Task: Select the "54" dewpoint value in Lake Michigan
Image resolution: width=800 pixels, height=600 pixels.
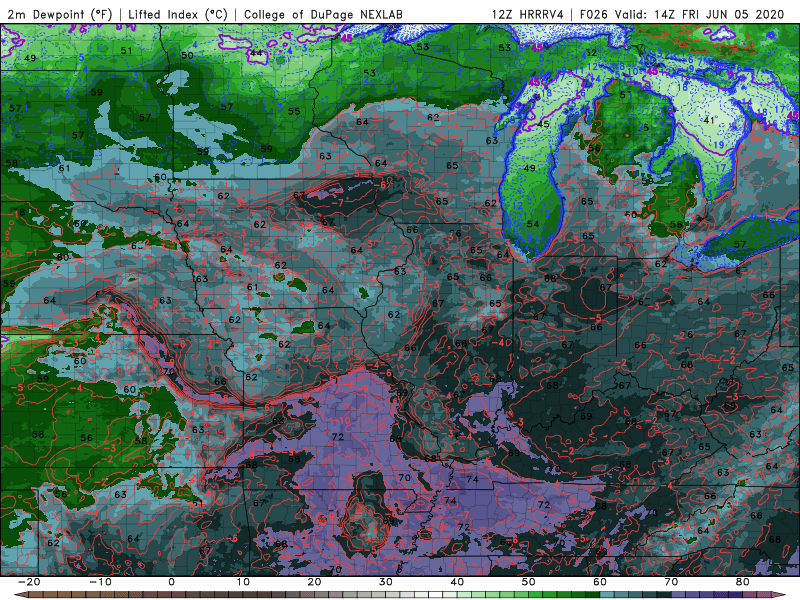Action: click(x=533, y=224)
